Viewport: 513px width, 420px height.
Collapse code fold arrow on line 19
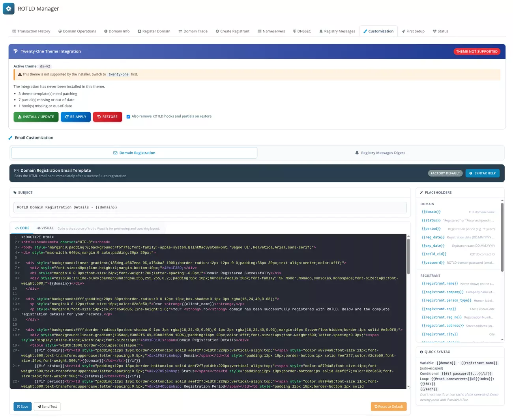pyautogui.click(x=19, y=345)
